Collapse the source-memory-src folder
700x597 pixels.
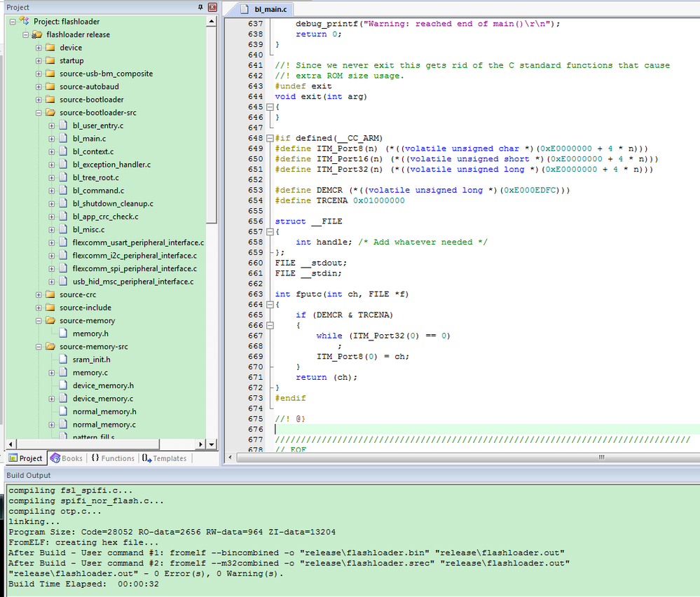(39, 347)
